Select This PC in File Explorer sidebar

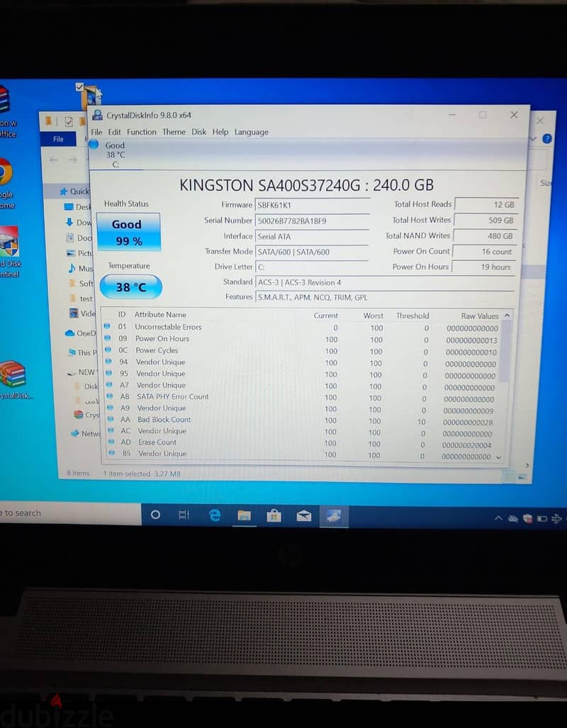pos(82,352)
